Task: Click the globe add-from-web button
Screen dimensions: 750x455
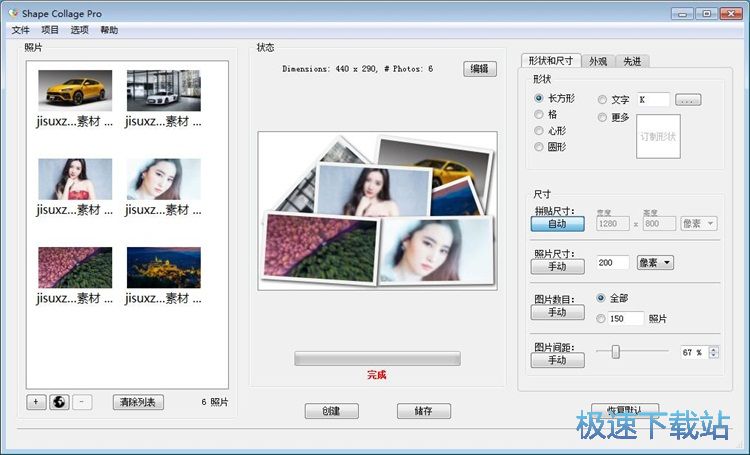Action: click(59, 402)
